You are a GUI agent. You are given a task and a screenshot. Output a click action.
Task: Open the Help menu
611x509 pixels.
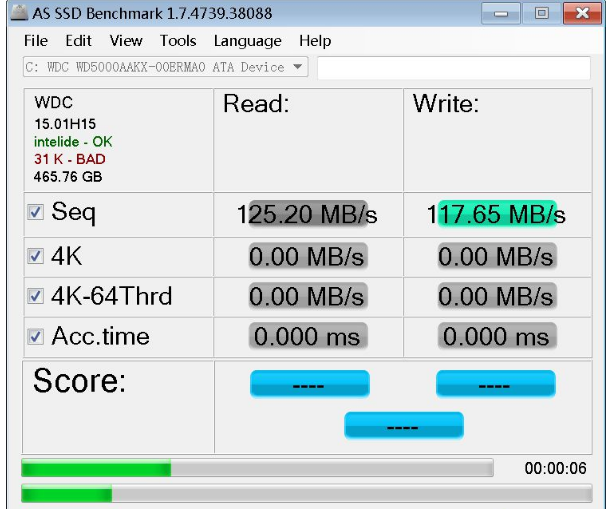(x=315, y=41)
